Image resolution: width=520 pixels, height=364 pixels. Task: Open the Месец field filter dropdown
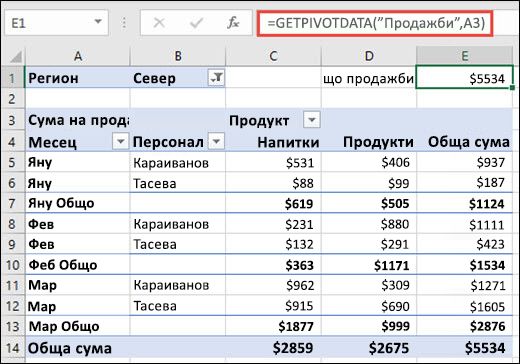click(120, 141)
